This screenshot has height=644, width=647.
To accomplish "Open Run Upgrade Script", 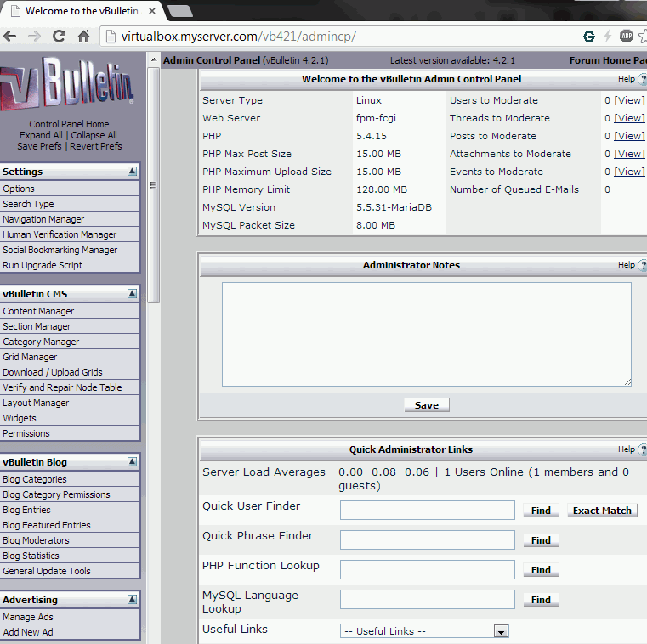I will tap(70, 265).
